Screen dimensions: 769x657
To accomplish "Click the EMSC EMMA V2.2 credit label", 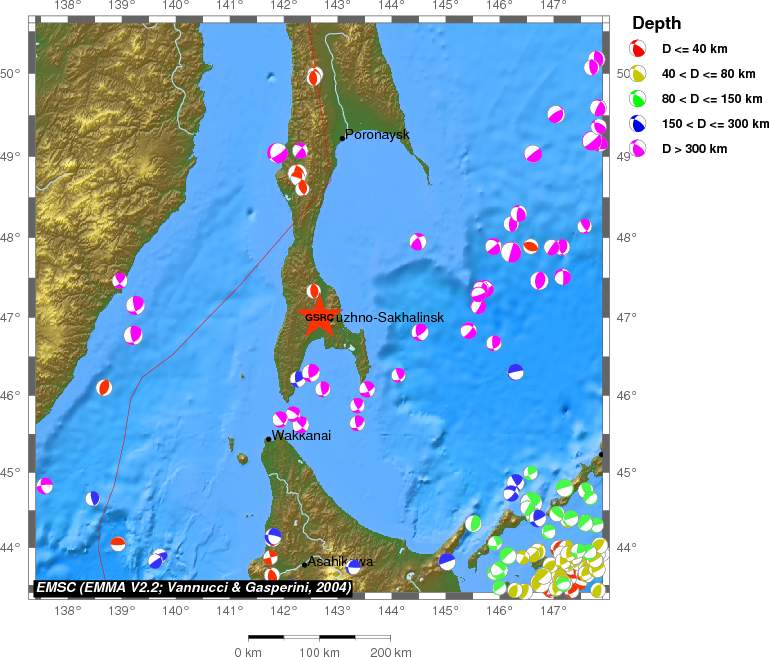I will 194,587.
